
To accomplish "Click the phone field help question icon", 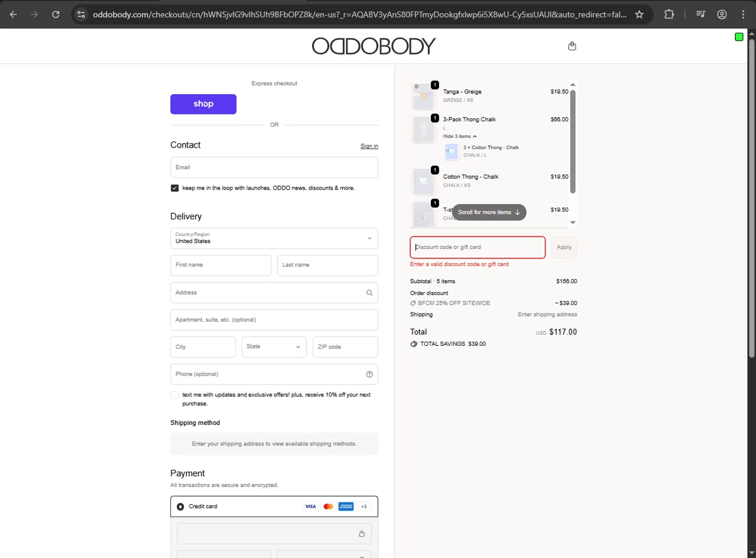I will tap(369, 374).
